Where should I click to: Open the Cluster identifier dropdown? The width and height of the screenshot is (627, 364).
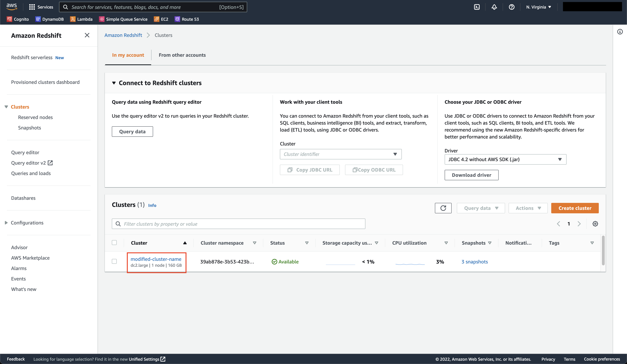point(341,154)
